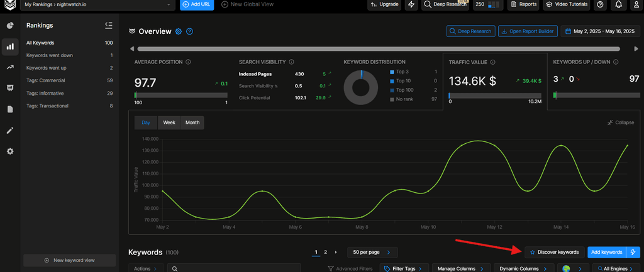Click the Traffic Value progress bar
The height and width of the screenshot is (272, 644).
(495, 95)
